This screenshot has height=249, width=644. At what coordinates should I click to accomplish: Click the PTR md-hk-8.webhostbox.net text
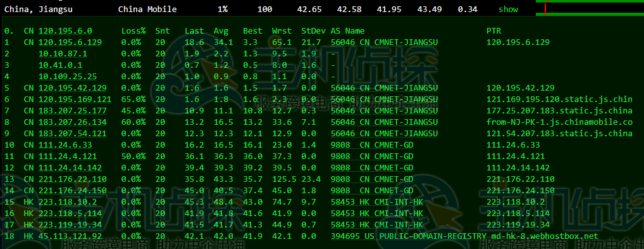(545, 236)
